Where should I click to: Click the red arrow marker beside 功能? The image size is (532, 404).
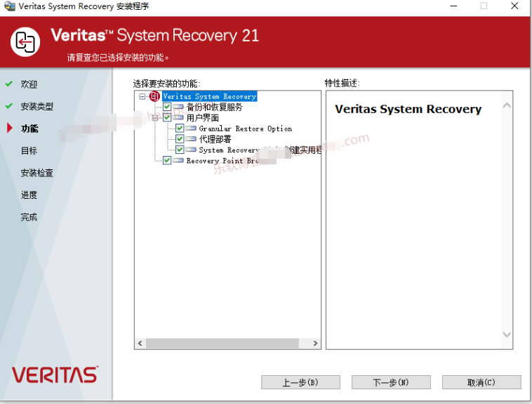(10, 128)
